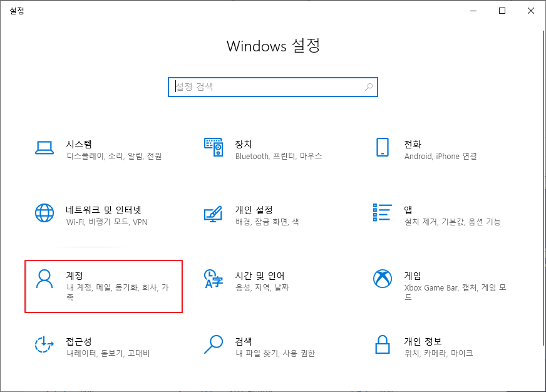Select the highlighted 계정 account icon
Image resolution: width=546 pixels, height=392 pixels.
pyautogui.click(x=44, y=278)
